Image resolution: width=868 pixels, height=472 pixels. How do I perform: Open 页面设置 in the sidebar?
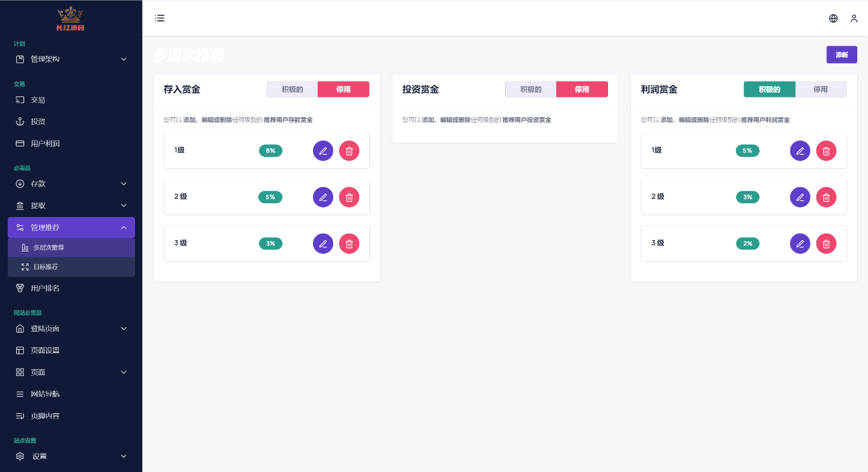pyautogui.click(x=45, y=351)
